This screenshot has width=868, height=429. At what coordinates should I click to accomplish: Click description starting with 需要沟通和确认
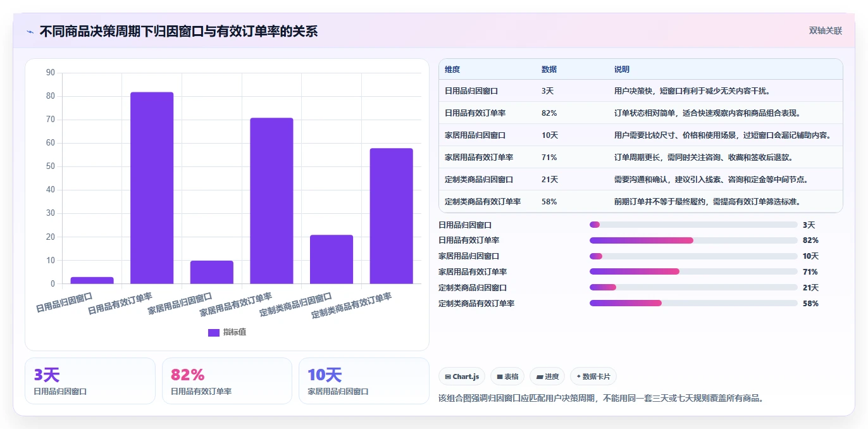coord(712,180)
